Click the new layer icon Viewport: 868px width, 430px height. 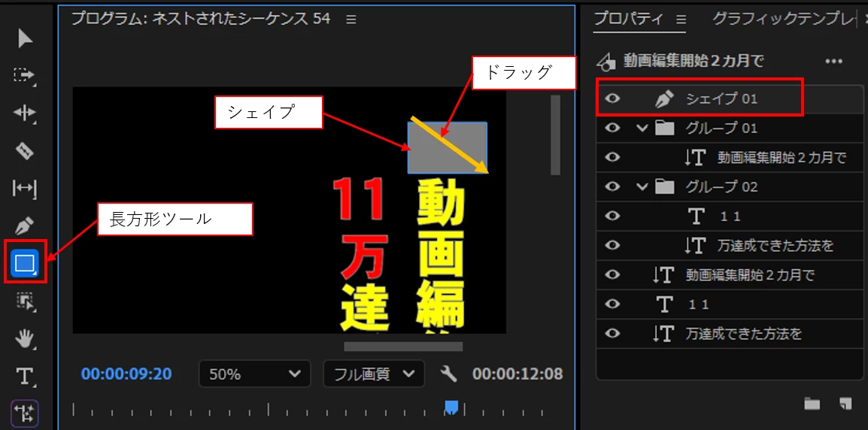click(845, 404)
